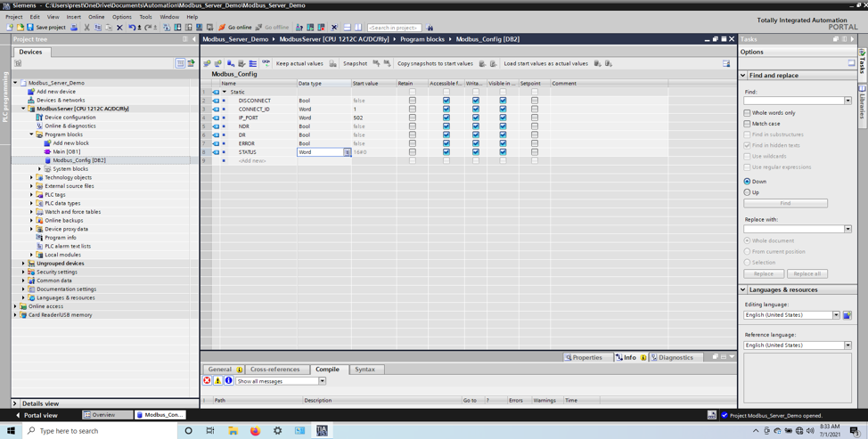Click the monitor all glasses icon
This screenshot has height=439, width=868.
266,63
